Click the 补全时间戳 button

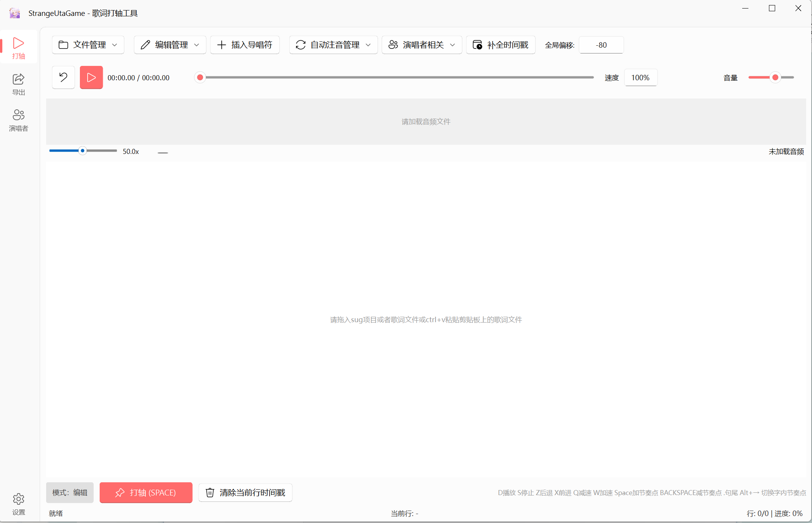pos(501,45)
